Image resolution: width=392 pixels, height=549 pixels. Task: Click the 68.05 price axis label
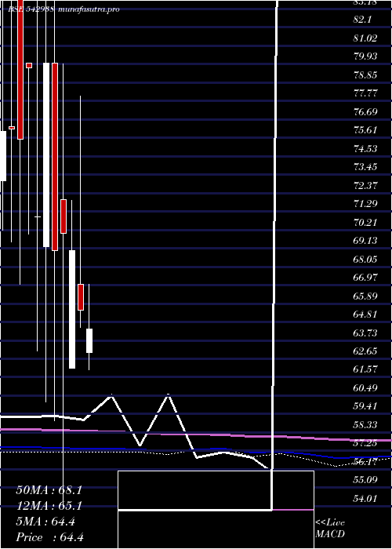(365, 259)
